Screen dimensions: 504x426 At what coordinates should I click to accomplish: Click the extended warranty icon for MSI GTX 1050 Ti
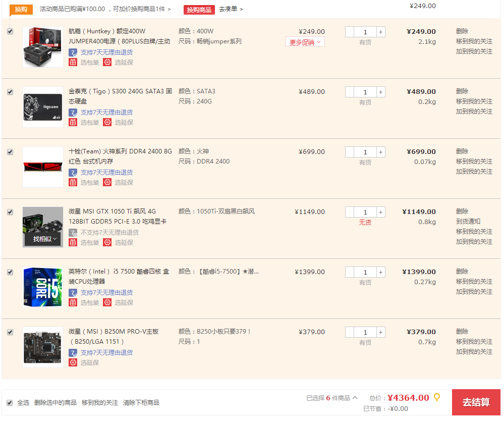107,243
